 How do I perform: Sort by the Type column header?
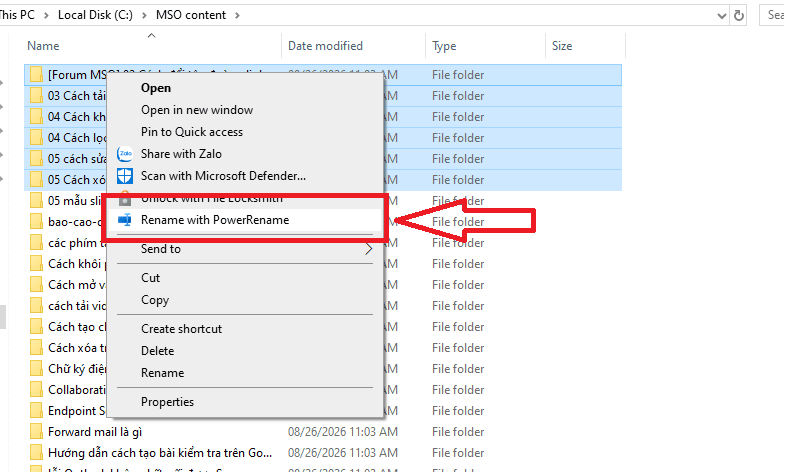[x=444, y=46]
